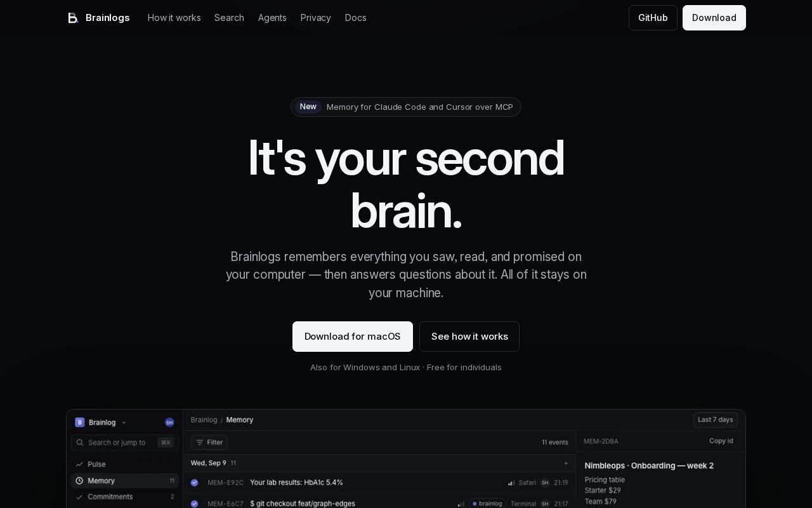Toggle the checkmark on MEM-E92C row
The width and height of the screenshot is (812, 508).
(195, 483)
